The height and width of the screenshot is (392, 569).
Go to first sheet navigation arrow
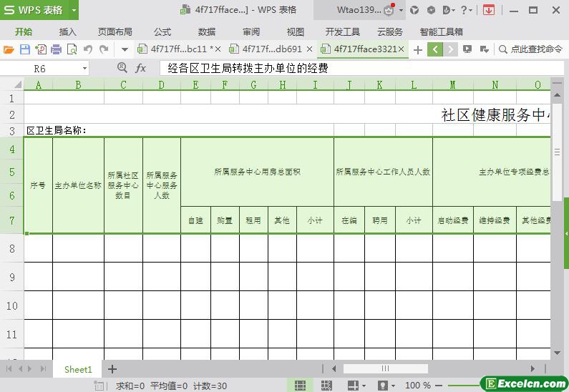(9, 369)
